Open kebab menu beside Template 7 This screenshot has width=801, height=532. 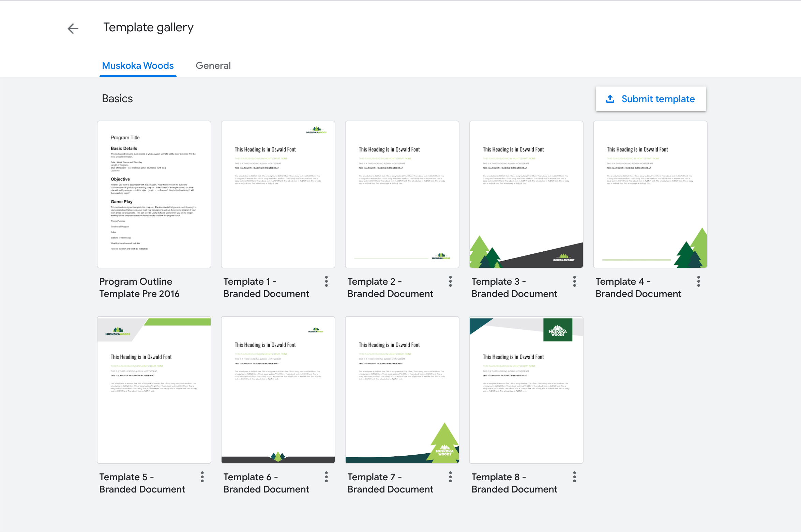(450, 477)
